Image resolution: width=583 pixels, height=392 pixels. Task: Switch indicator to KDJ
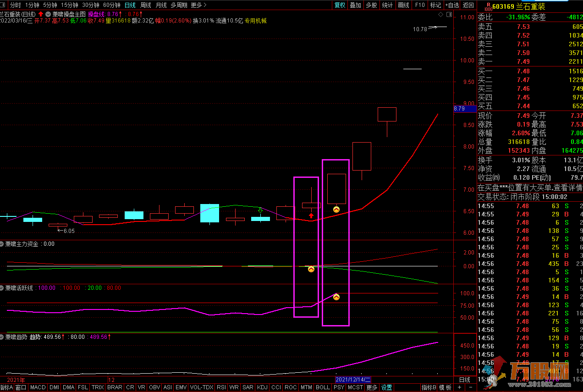pyautogui.click(x=262, y=387)
